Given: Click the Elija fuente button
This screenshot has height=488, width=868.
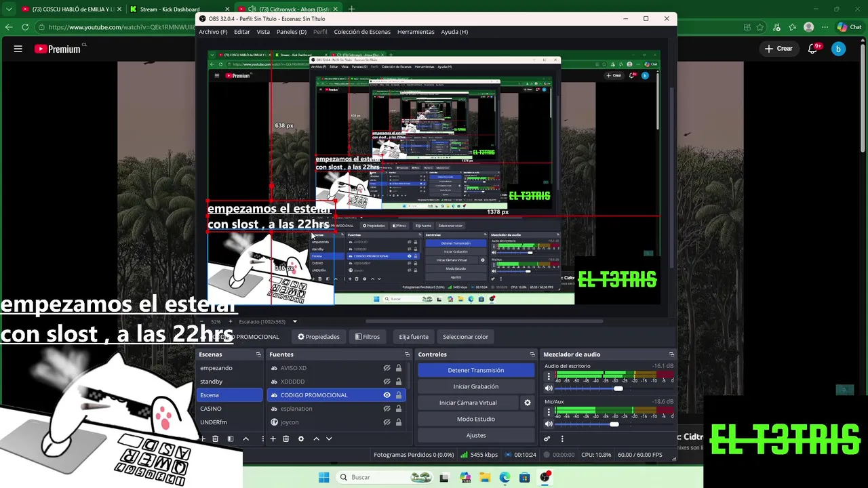Looking at the screenshot, I should (x=414, y=337).
